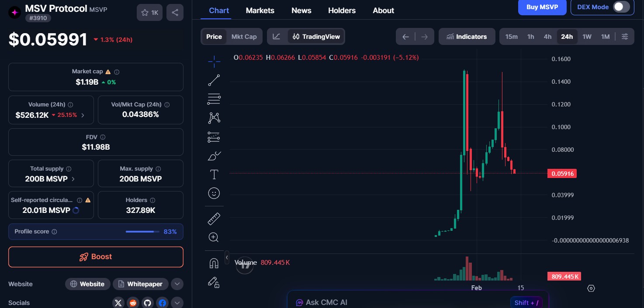
Task: Click the Ask CMC AI input field
Action: coord(393,302)
